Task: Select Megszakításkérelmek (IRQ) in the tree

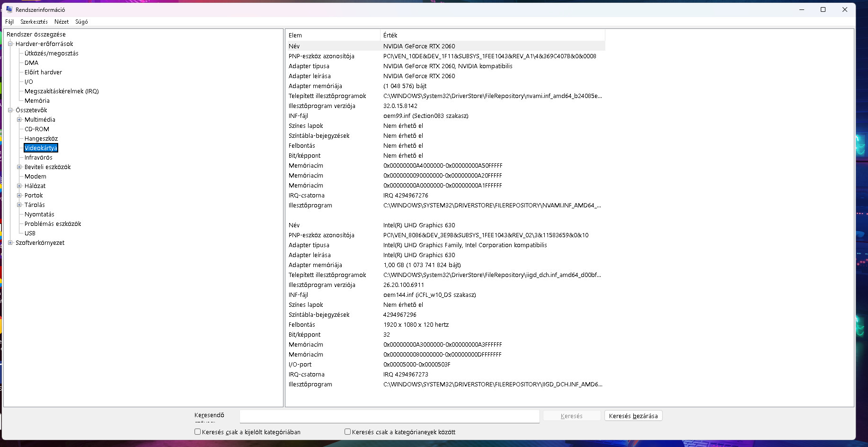Action: tap(62, 91)
